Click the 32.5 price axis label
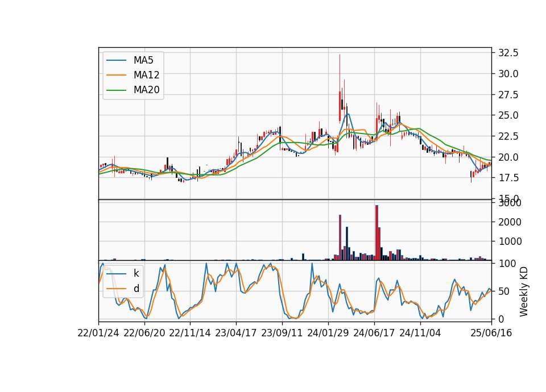The width and height of the screenshot is (546, 392). pyautogui.click(x=508, y=53)
